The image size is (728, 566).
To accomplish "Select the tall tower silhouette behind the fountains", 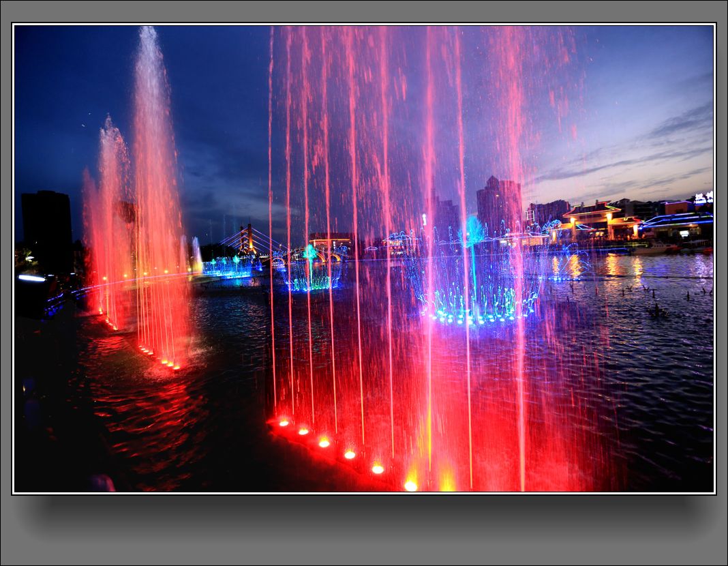I will [x=498, y=205].
